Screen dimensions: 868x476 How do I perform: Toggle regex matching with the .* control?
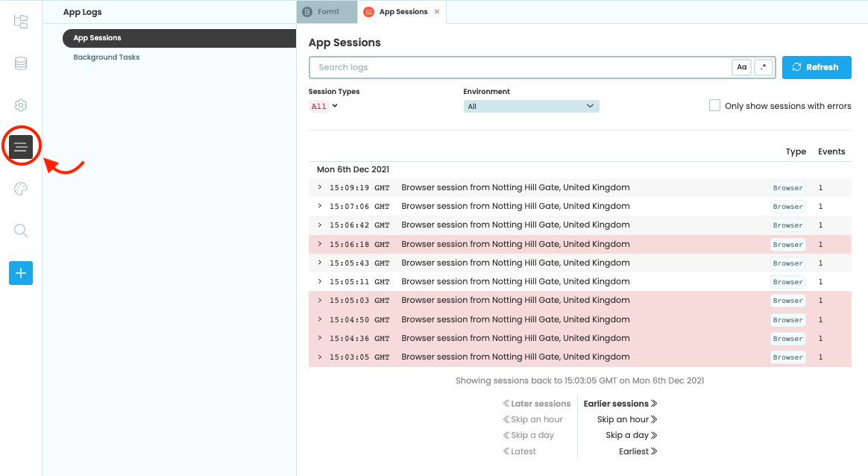pos(764,67)
